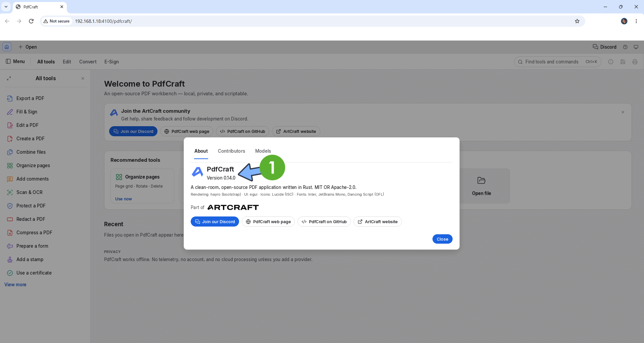This screenshot has width=644, height=343.
Task: Expand the All tools panel with arrows icon
Action: (x=9, y=78)
